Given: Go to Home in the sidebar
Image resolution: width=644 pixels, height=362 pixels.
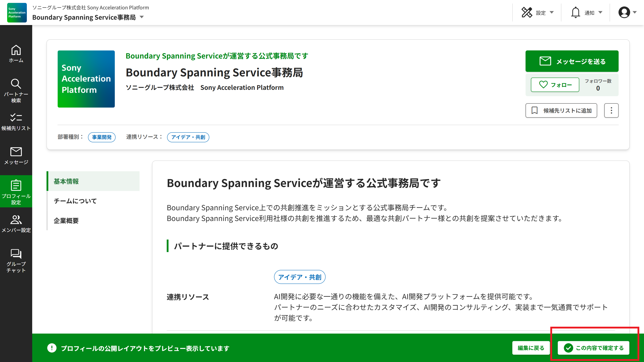Looking at the screenshot, I should click(x=16, y=54).
